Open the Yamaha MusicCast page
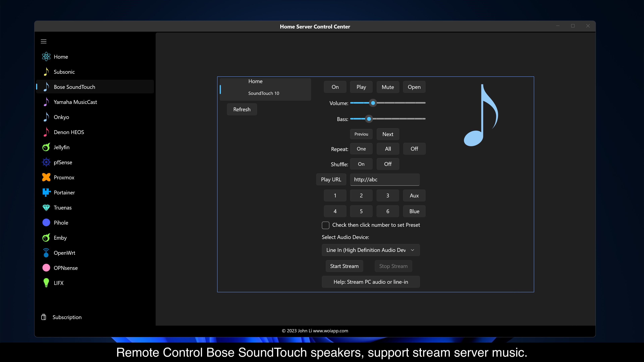The width and height of the screenshot is (644, 362). coord(75,102)
